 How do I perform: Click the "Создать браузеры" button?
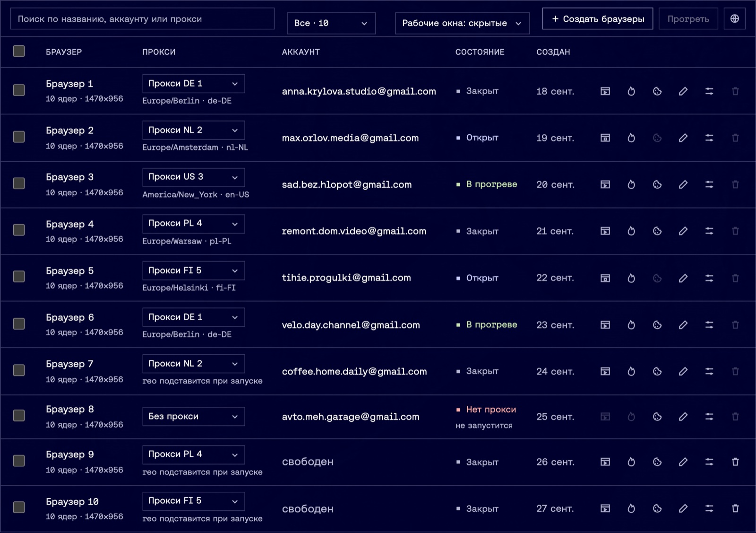pyautogui.click(x=598, y=18)
